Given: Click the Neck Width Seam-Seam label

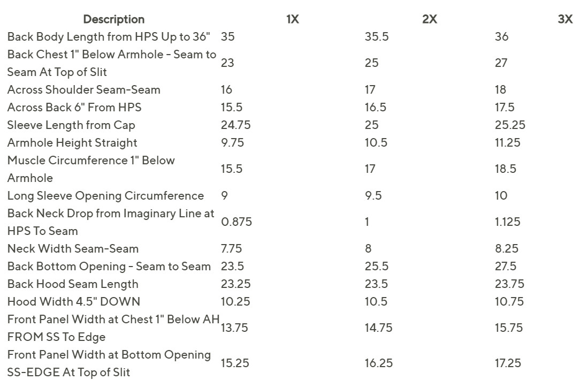Looking at the screenshot, I should point(73,249).
